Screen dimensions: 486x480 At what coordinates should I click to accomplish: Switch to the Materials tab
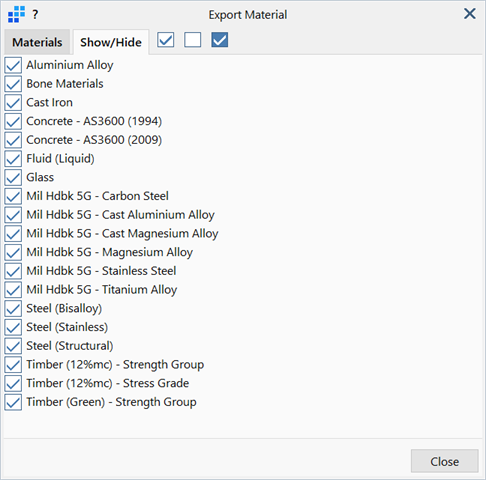pyautogui.click(x=37, y=42)
